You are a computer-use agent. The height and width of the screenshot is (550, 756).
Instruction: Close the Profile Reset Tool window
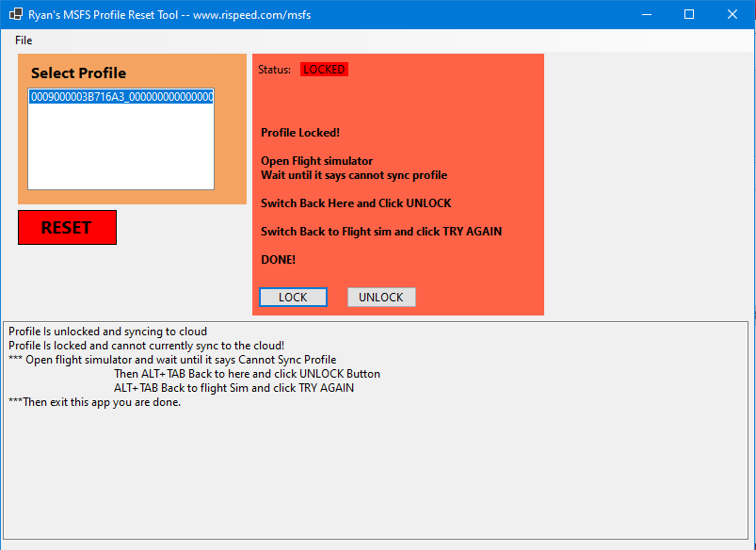pyautogui.click(x=732, y=14)
